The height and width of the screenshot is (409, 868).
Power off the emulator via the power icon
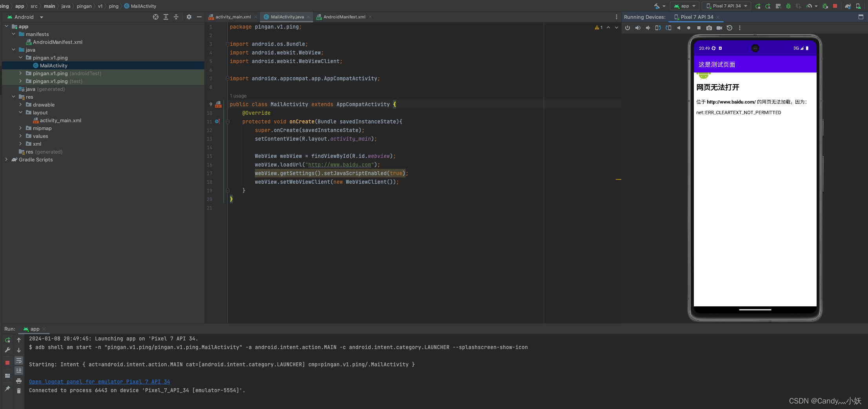click(x=627, y=28)
